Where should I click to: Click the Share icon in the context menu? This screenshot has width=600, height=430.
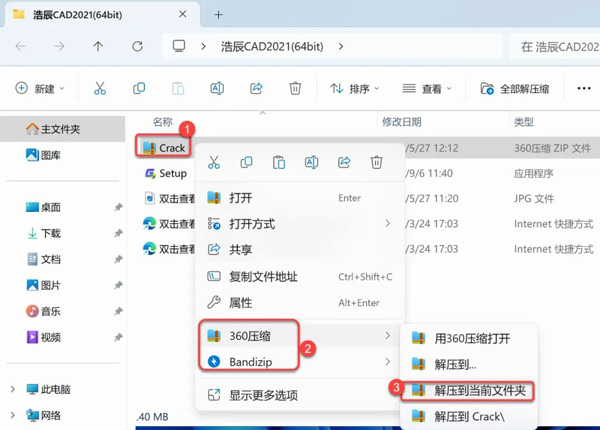(x=344, y=162)
